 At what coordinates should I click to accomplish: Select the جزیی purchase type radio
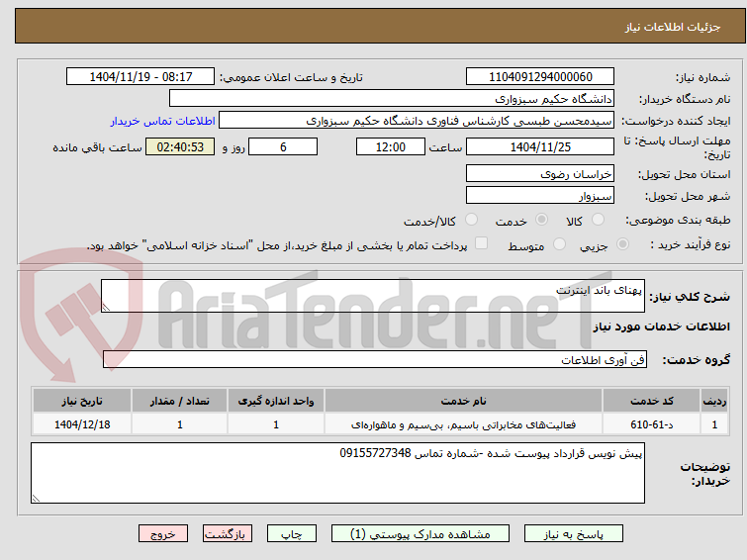click(622, 244)
